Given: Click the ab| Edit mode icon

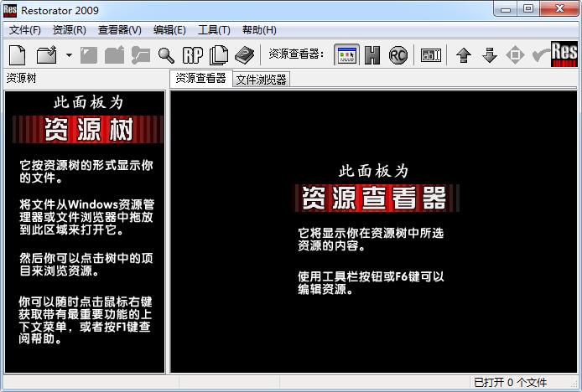Looking at the screenshot, I should point(430,55).
